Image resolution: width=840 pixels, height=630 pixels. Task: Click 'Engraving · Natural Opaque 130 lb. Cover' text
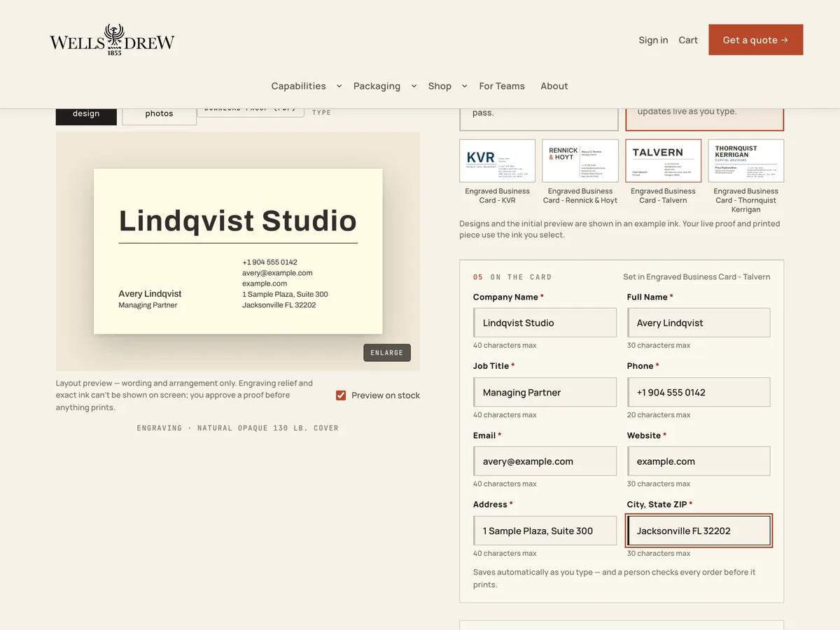click(238, 428)
